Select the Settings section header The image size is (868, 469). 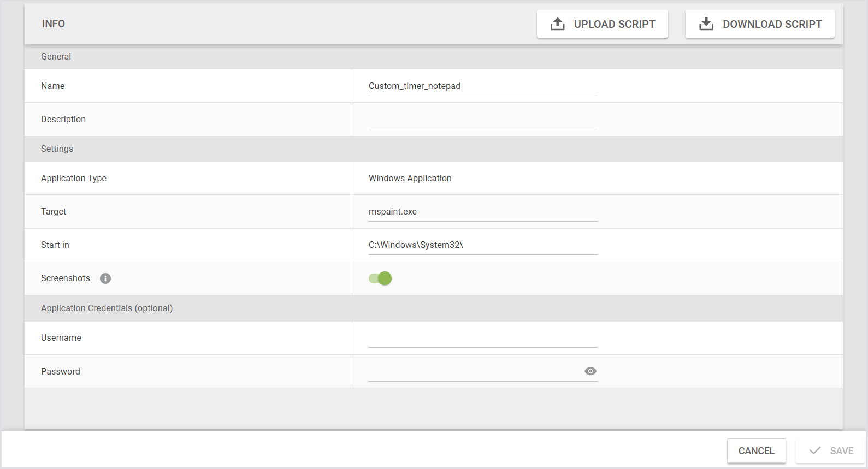point(57,149)
